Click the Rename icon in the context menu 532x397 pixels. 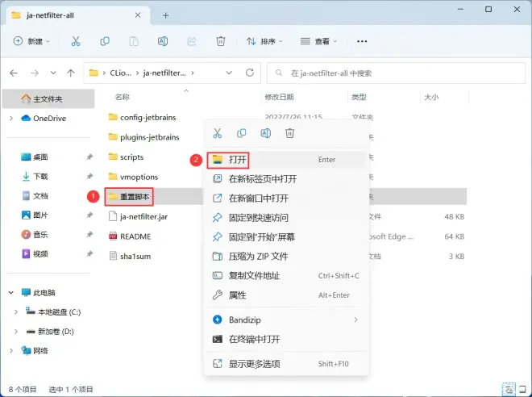coord(266,133)
